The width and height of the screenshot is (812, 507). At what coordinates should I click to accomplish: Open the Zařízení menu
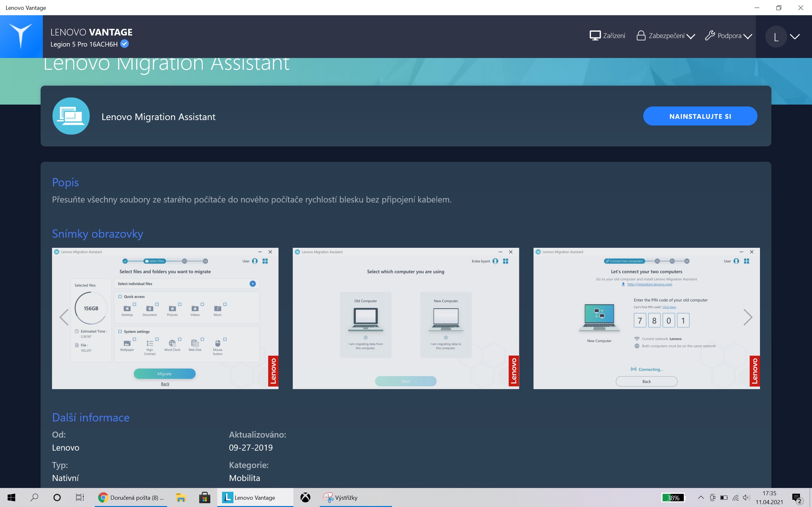(607, 36)
